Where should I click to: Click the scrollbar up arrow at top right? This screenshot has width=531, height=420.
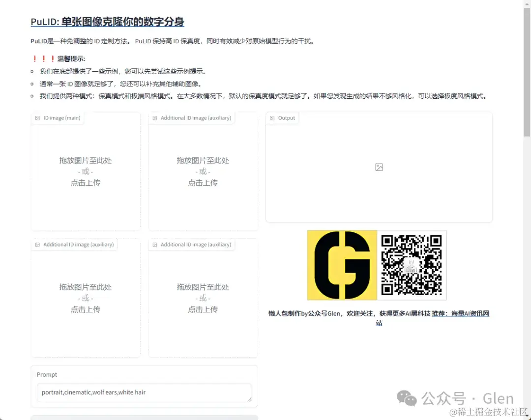[527, 4]
